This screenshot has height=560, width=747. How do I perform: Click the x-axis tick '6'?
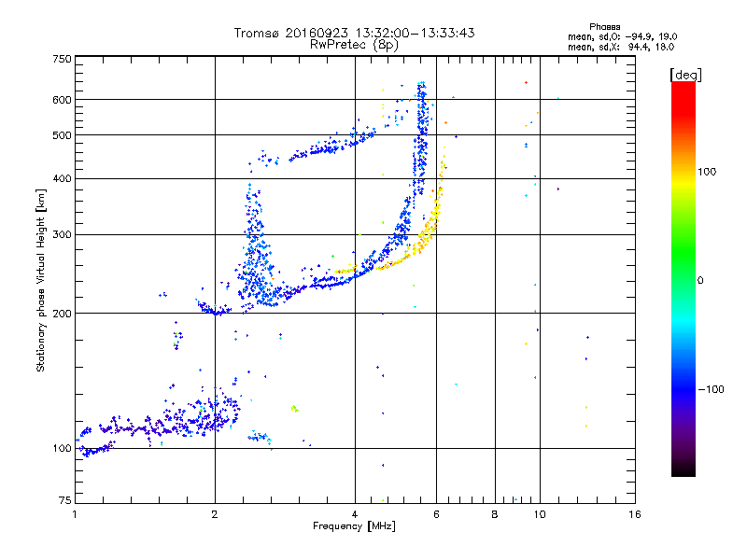[x=436, y=514]
